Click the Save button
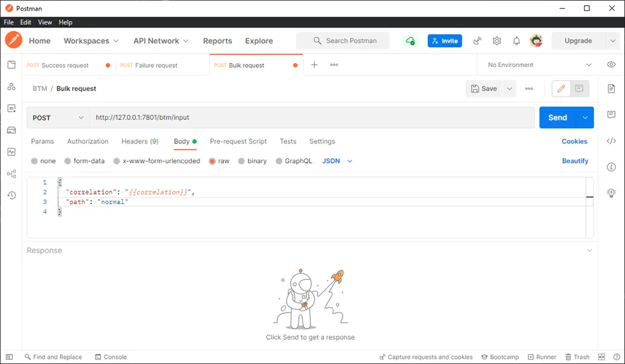 point(484,89)
